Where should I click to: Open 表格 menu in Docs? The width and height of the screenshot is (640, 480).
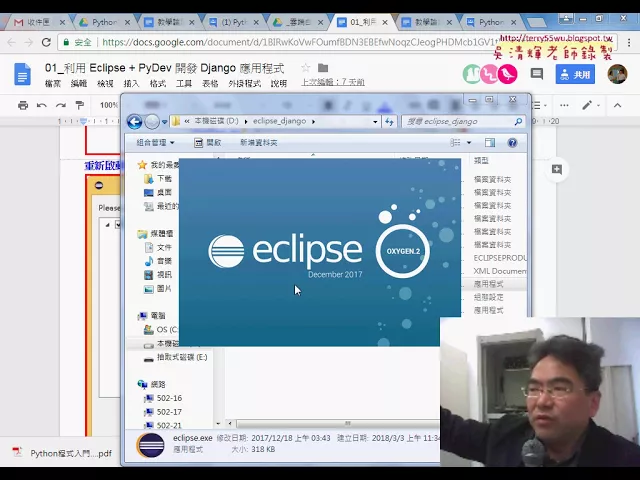[210, 83]
